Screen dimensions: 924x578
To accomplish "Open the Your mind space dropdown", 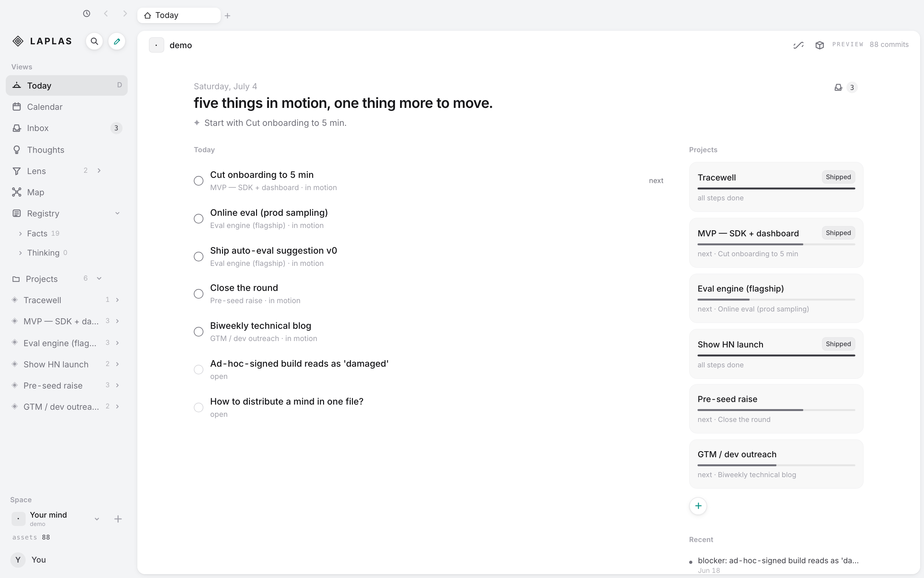I will (x=97, y=519).
